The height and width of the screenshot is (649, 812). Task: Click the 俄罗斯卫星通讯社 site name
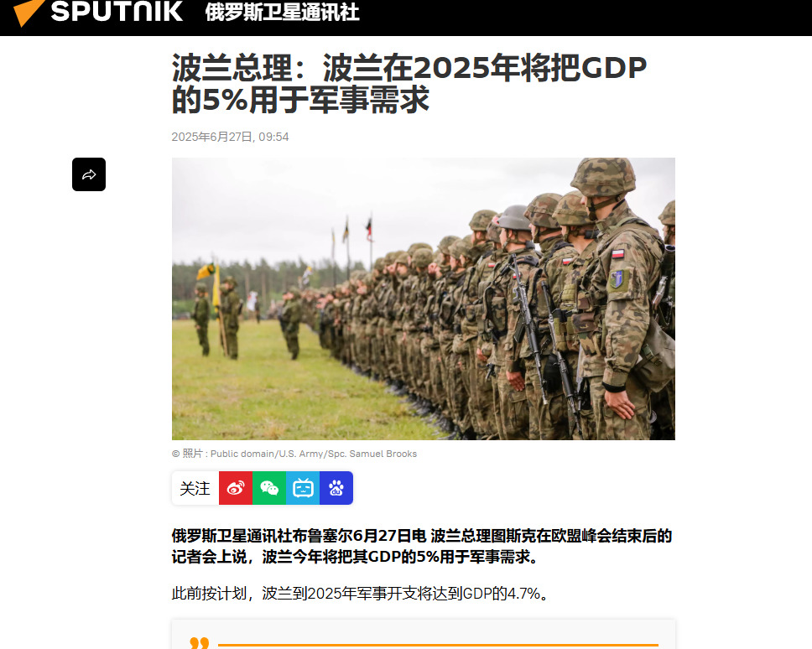click(x=282, y=12)
